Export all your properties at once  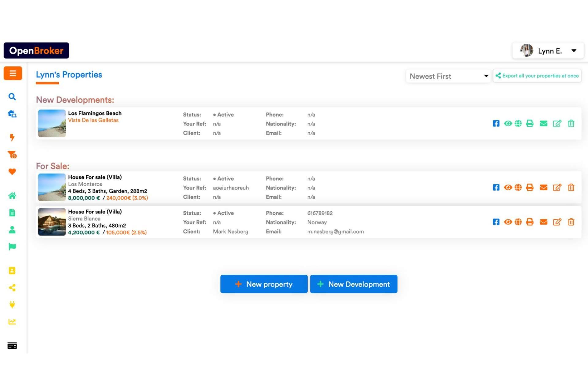537,76
